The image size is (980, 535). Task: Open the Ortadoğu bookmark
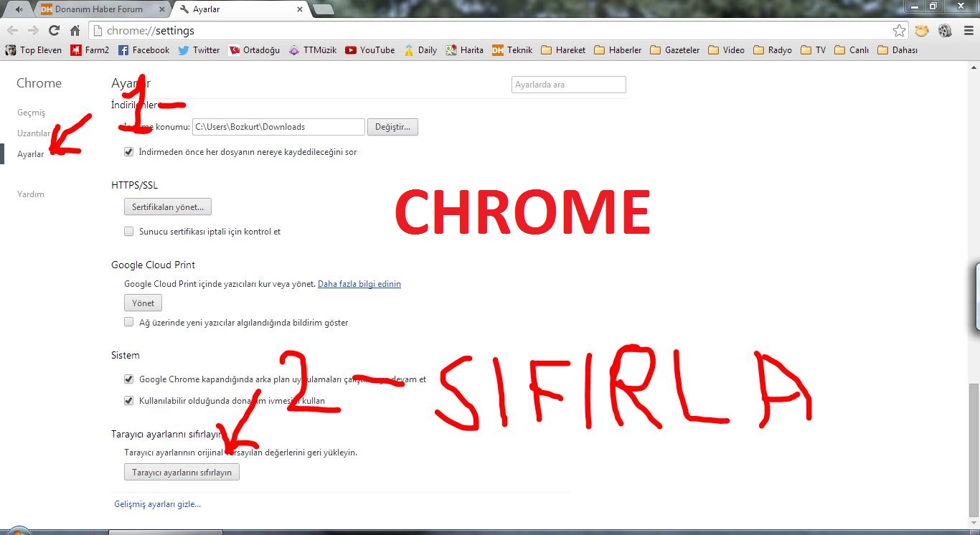point(255,50)
